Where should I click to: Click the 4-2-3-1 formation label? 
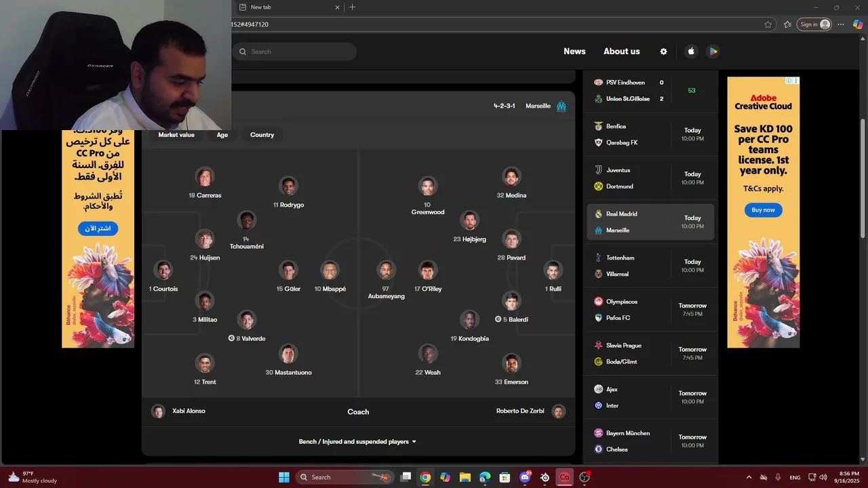(x=505, y=106)
